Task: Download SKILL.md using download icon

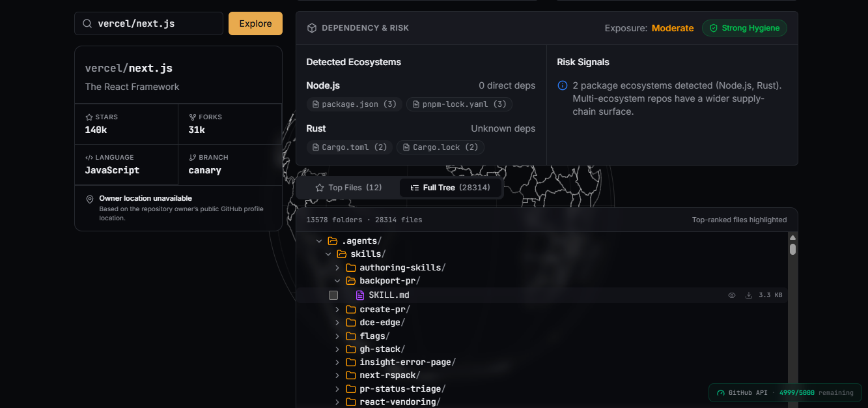Action: (x=749, y=295)
